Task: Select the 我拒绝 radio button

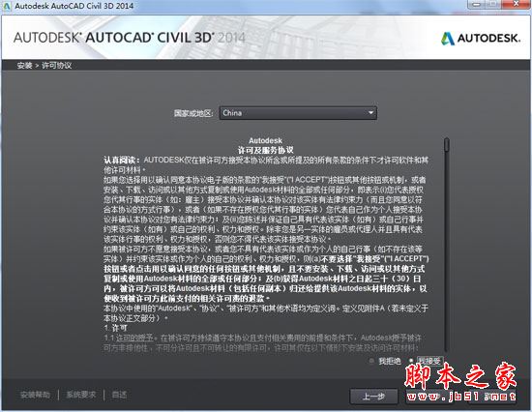Action: 371,361
